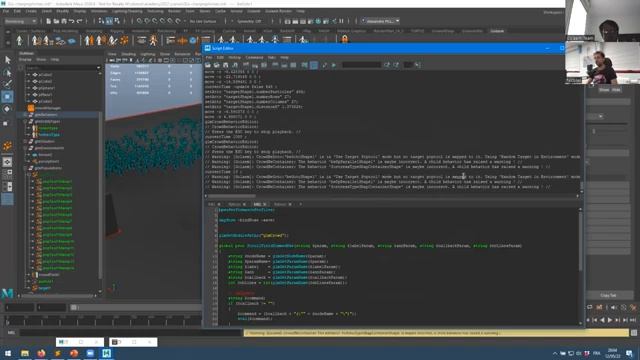
Task: Toggle Echo All Commands in Script Editor
Action: pyautogui.click(x=304, y=65)
